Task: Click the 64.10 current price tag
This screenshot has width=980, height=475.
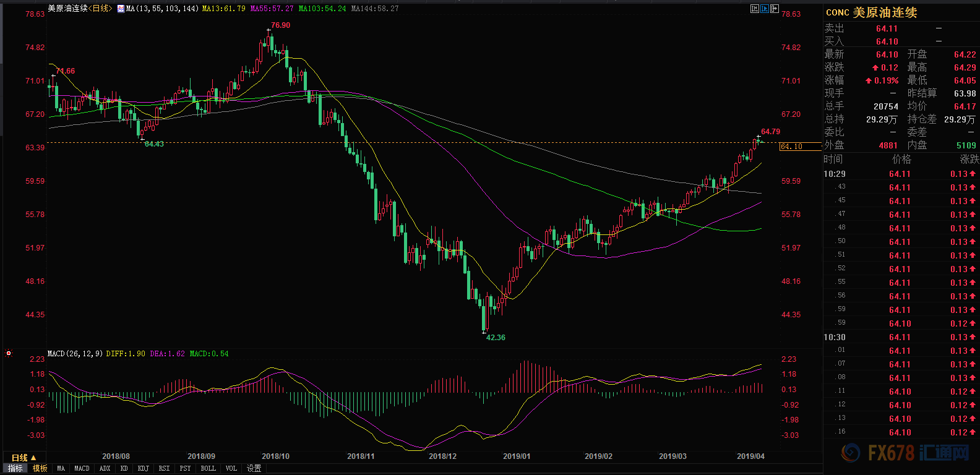Action: point(801,147)
